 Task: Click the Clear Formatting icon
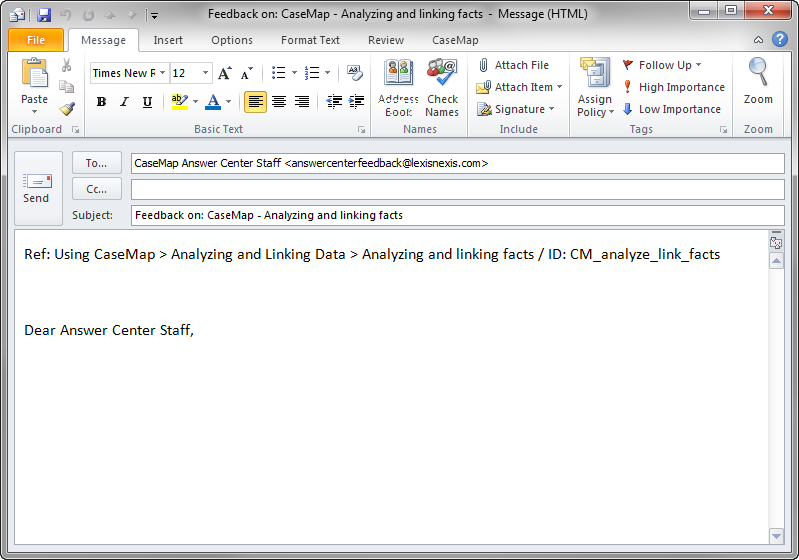click(355, 73)
